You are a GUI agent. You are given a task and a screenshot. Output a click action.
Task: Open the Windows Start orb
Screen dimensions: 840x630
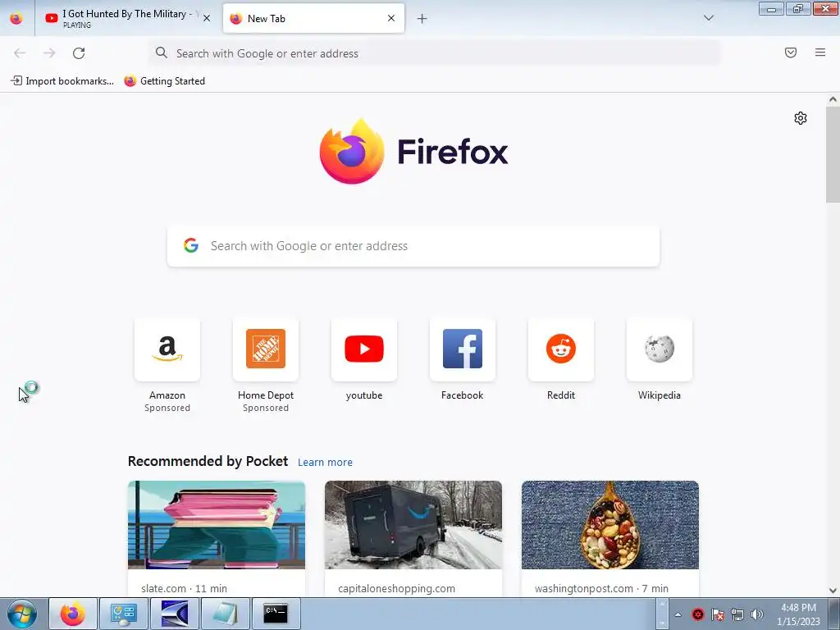coord(22,614)
